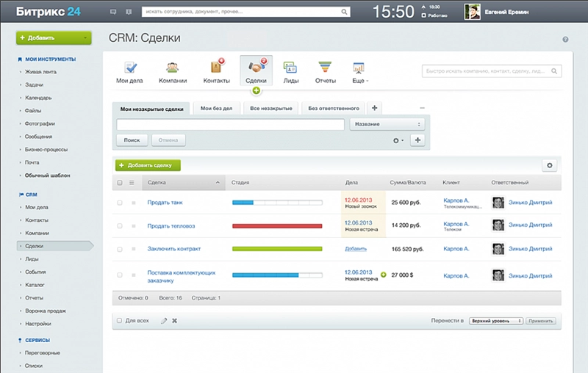
Task: Expand the Еще menu in CRM toolbar
Action: [360, 70]
